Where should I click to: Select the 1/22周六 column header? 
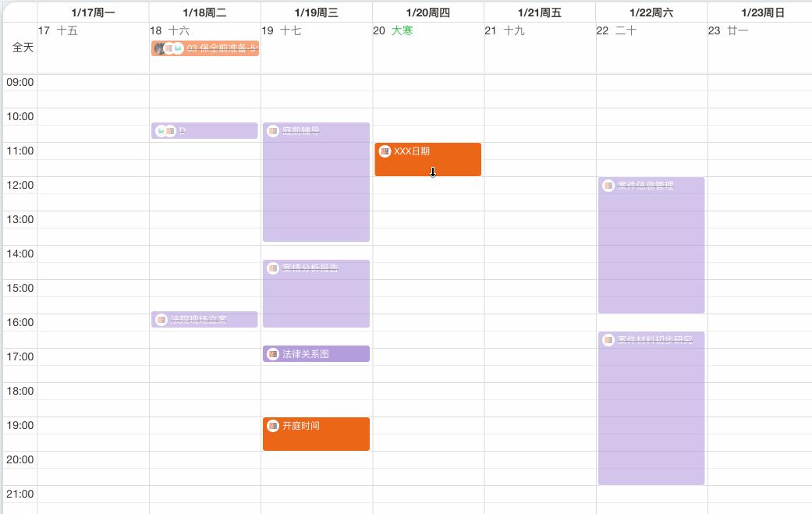point(651,12)
